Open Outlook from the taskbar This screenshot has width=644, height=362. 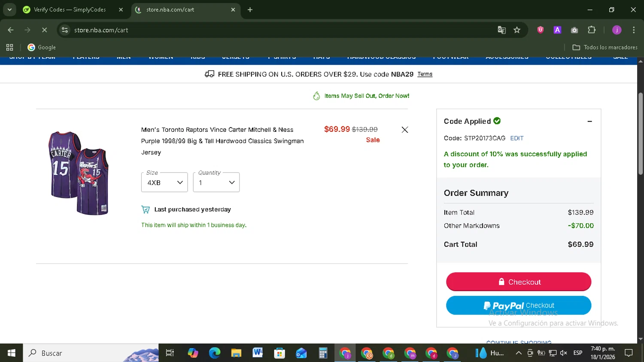point(301,353)
